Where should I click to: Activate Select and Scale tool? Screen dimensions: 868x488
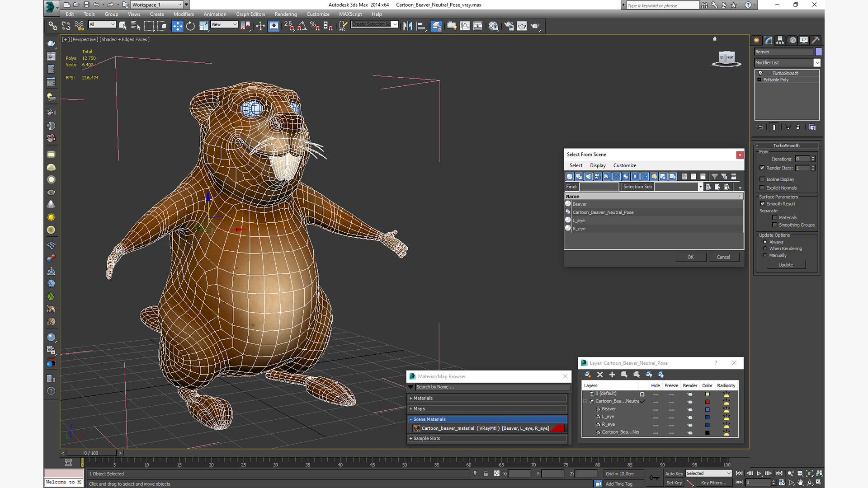coord(203,26)
